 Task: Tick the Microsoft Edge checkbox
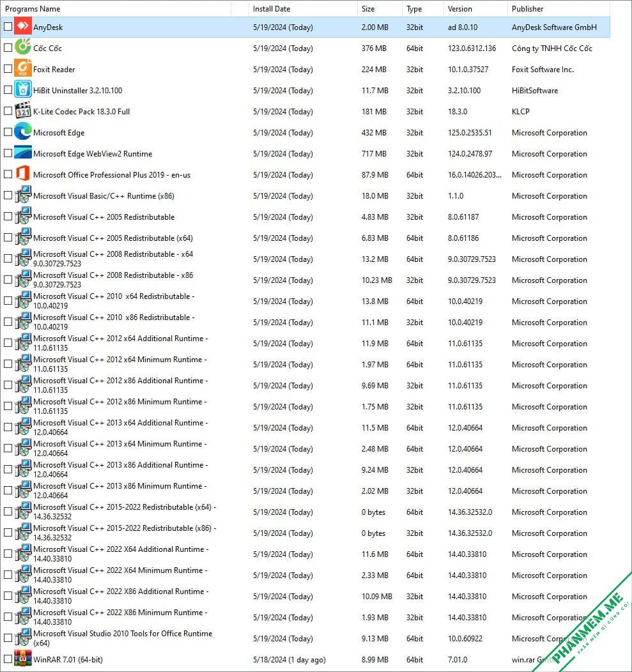click(8, 132)
